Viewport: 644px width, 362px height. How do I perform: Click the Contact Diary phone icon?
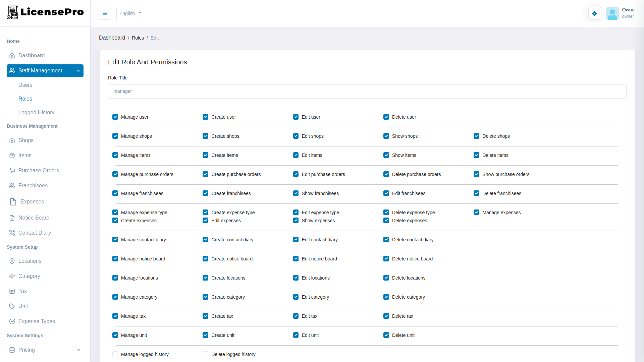pos(12,233)
